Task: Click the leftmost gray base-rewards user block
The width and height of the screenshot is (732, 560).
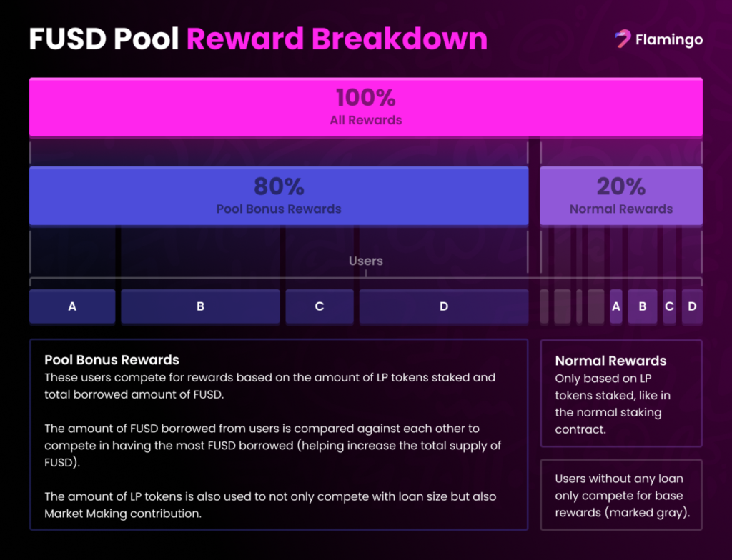Action: pyautogui.click(x=544, y=306)
